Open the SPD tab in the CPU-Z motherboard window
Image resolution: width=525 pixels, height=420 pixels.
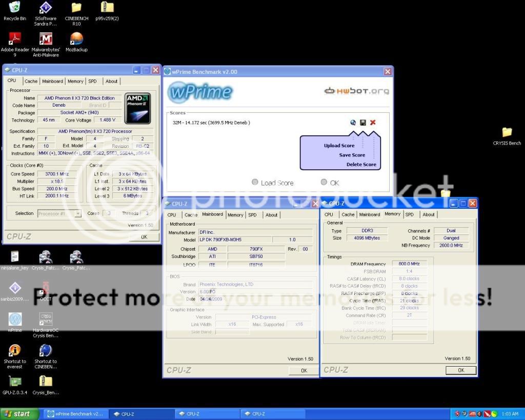coord(252,215)
